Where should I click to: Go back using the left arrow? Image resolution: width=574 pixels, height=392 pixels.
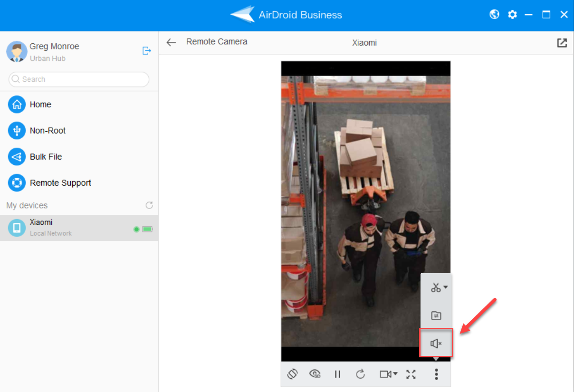click(x=171, y=42)
